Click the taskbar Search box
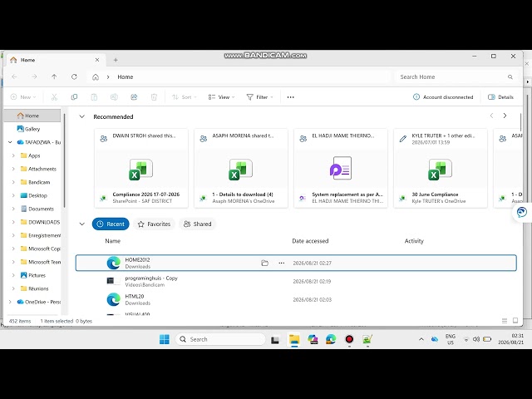 220,339
